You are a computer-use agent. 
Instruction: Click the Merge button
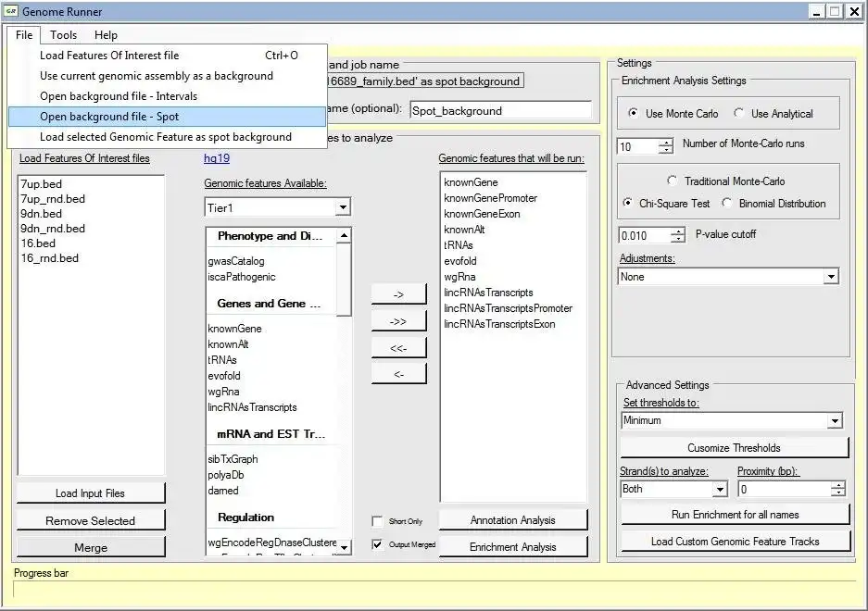point(90,547)
